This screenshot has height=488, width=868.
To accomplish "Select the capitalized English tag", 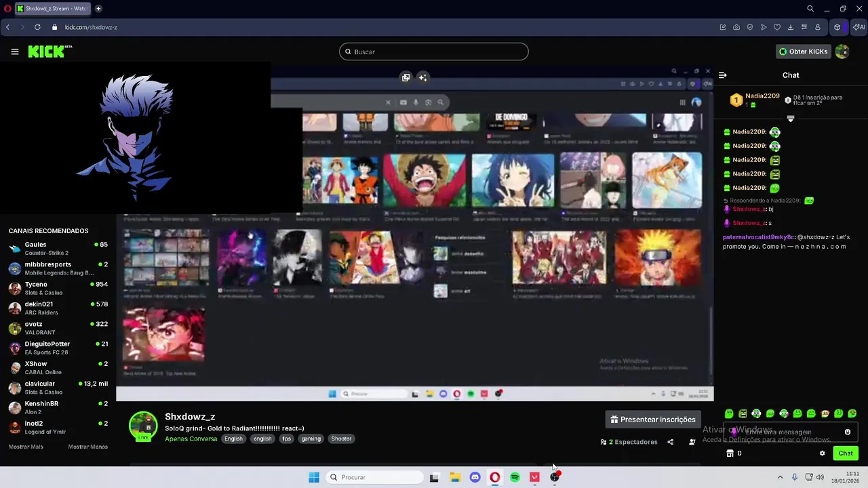I will (x=233, y=439).
